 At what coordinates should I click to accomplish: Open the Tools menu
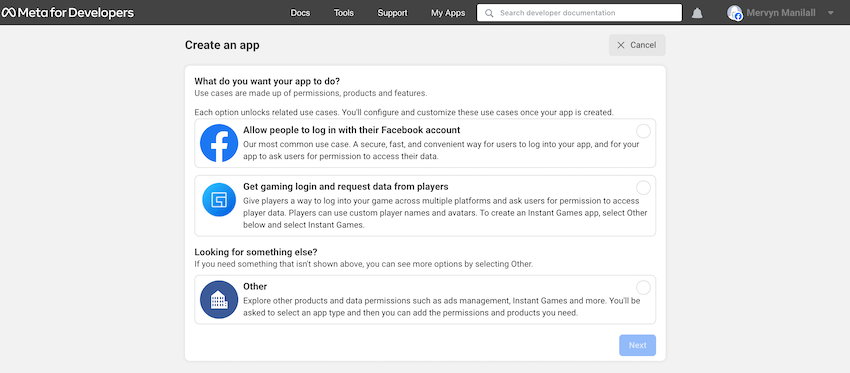point(344,13)
